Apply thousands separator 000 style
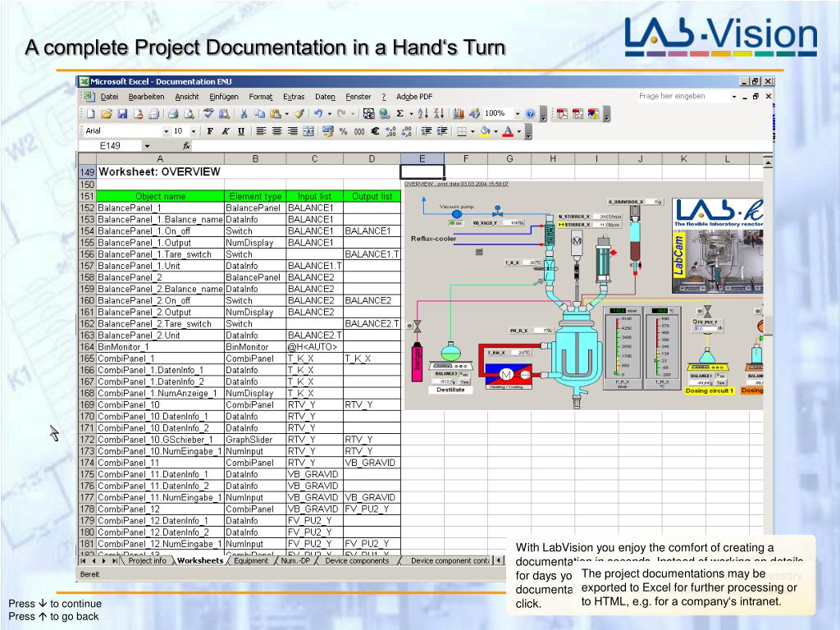This screenshot has height=630, width=840. coord(359,131)
